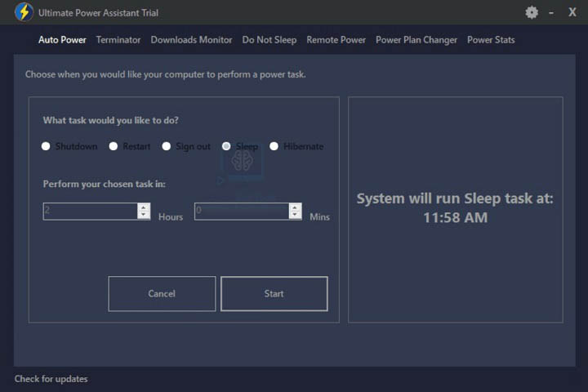Open the Terminator tab
Viewport: 588px width, 392px height.
pos(118,40)
